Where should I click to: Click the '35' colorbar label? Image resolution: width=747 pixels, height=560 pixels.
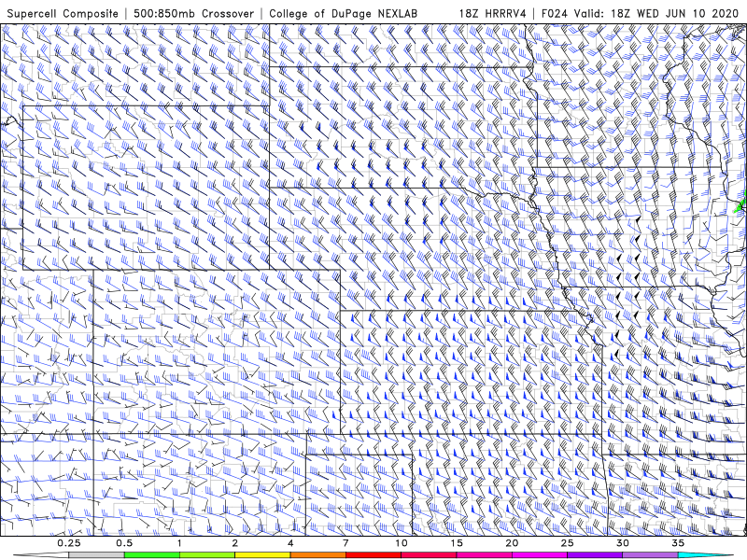(678, 543)
